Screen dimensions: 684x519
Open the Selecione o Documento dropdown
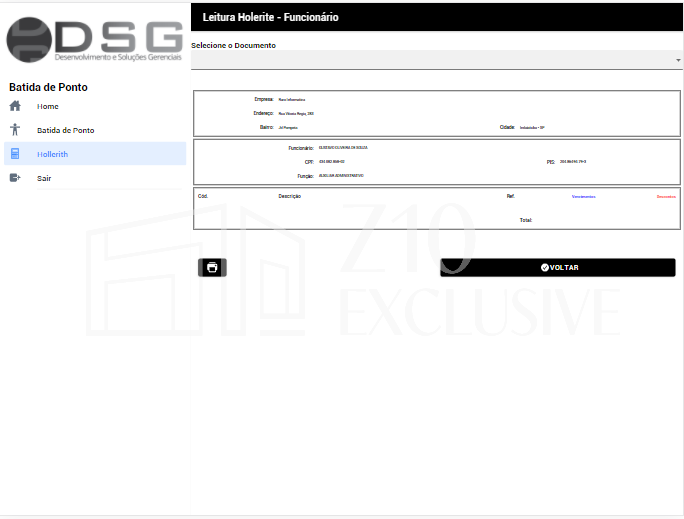[430, 60]
